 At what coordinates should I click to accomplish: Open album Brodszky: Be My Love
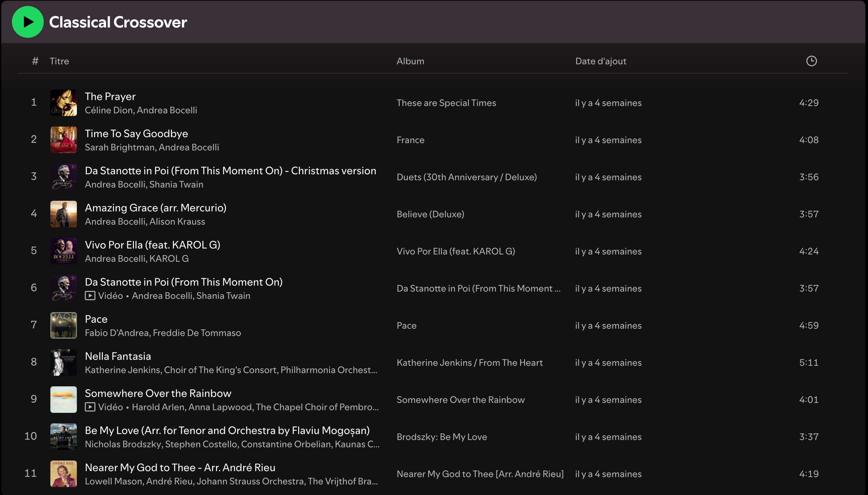pyautogui.click(x=442, y=437)
